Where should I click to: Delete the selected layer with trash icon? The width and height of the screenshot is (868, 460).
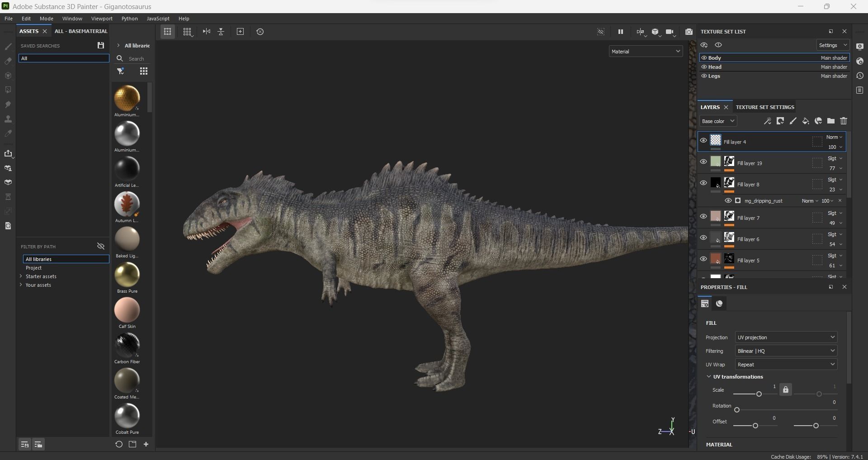[844, 121]
